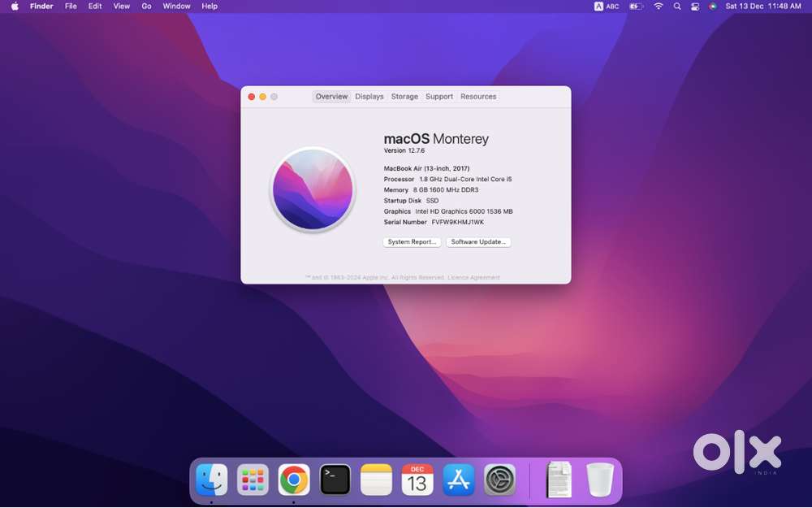Check for updates via Software Update
Viewport: 812px width, 508px height.
(478, 241)
